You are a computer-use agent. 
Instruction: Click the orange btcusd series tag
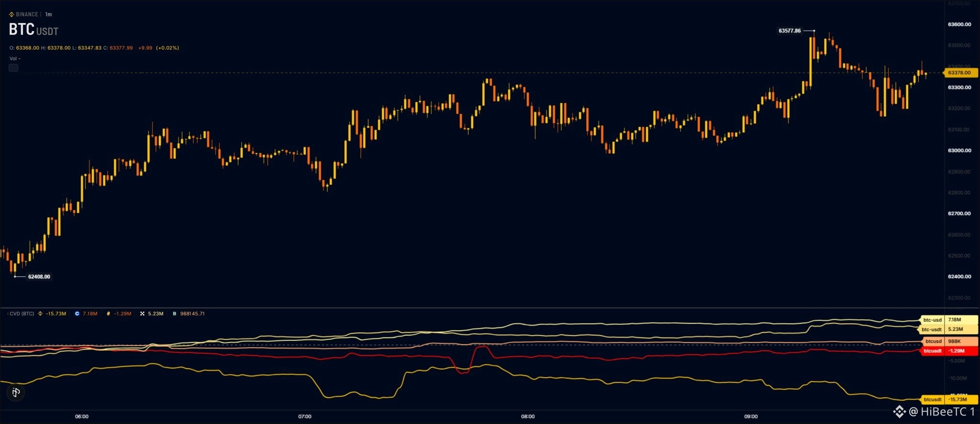coord(933,341)
